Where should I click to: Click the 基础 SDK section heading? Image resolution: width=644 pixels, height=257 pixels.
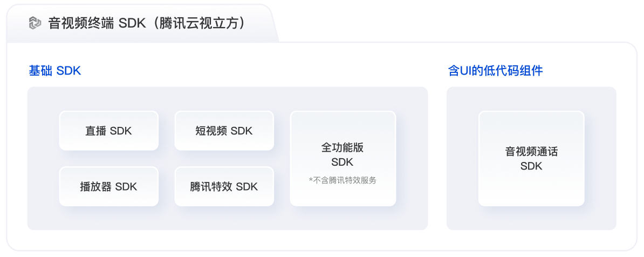coord(55,71)
